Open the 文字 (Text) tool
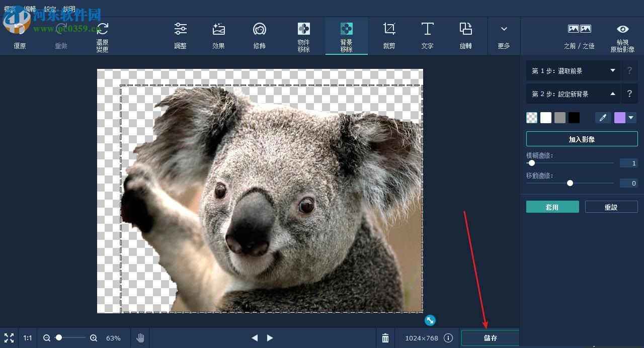This screenshot has width=644, height=348. [427, 35]
